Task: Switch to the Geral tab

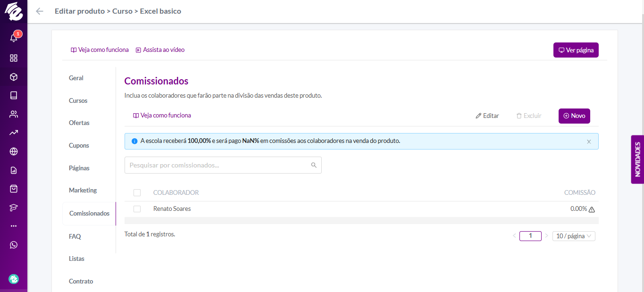Action: coord(76,78)
